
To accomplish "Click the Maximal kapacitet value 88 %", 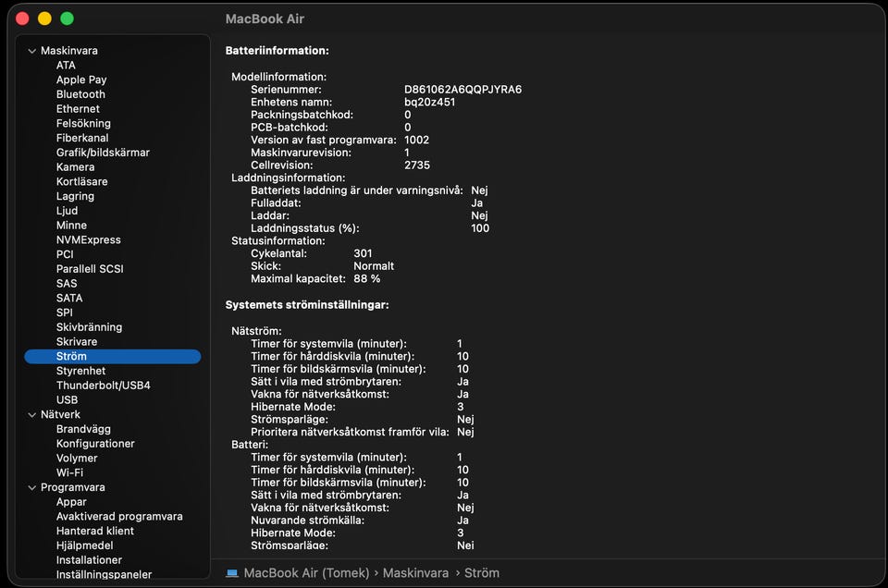I will pyautogui.click(x=366, y=279).
